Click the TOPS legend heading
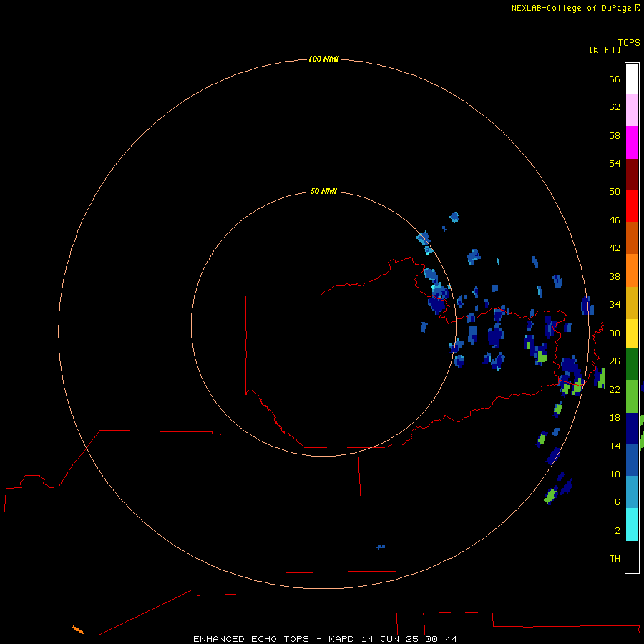Image resolution: width=644 pixels, height=644 pixels. [x=629, y=42]
